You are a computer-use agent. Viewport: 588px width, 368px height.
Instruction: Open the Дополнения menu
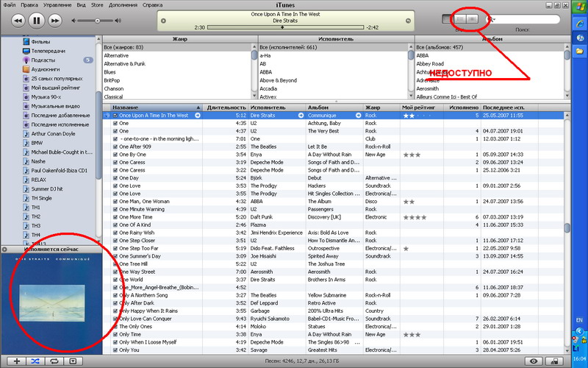coord(123,5)
